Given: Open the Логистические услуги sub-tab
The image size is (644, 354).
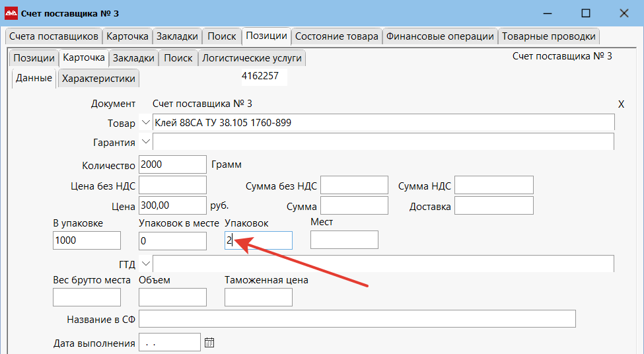Looking at the screenshot, I should coord(252,58).
